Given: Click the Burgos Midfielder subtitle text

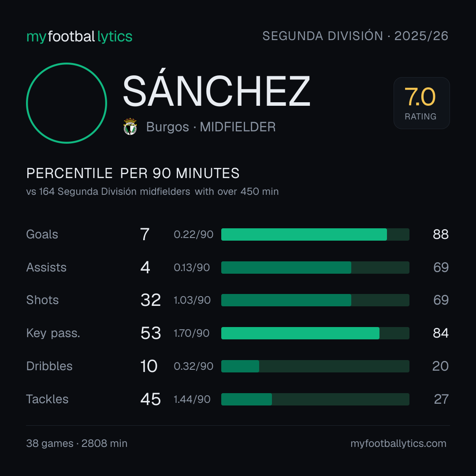Looking at the screenshot, I should coord(211,127).
